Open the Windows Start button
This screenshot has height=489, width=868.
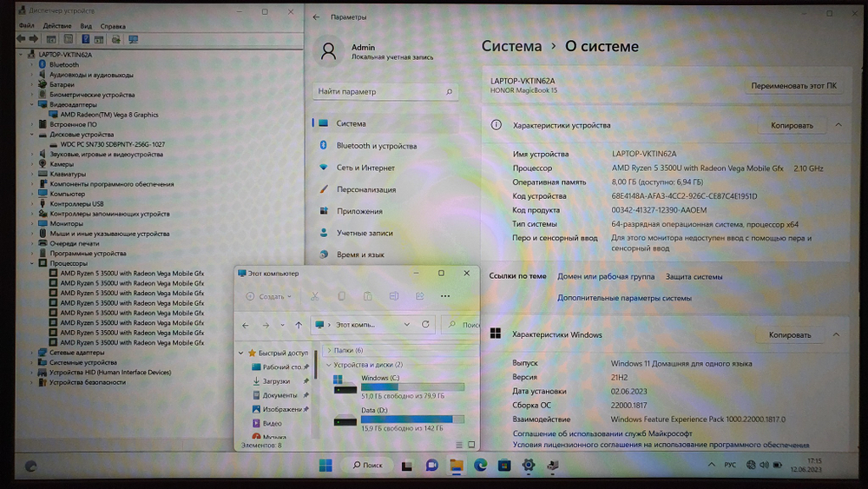click(325, 466)
